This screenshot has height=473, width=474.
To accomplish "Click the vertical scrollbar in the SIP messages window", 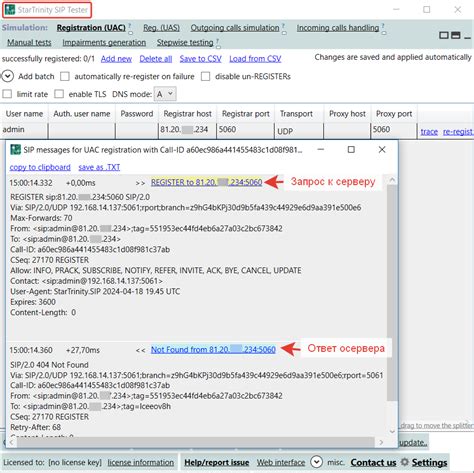I will tap(392, 293).
